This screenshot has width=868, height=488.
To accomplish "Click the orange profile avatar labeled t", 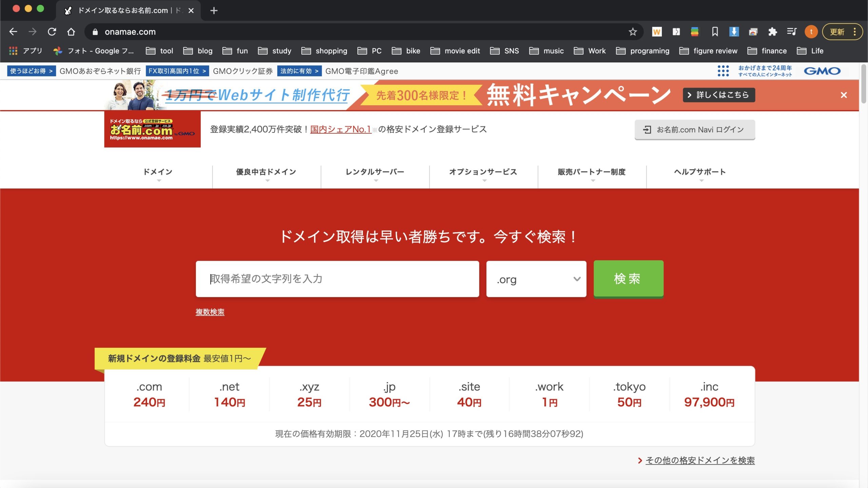I will [x=811, y=32].
